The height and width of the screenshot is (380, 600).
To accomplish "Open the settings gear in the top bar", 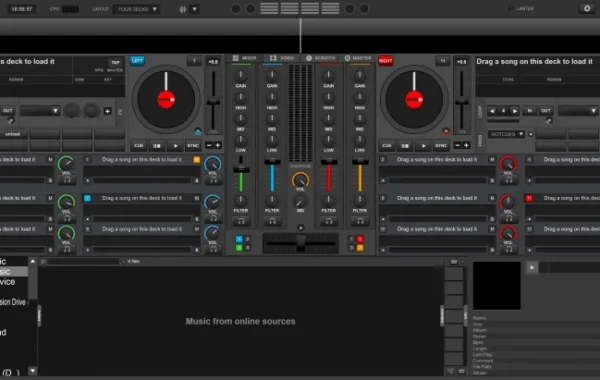I will [x=587, y=8].
